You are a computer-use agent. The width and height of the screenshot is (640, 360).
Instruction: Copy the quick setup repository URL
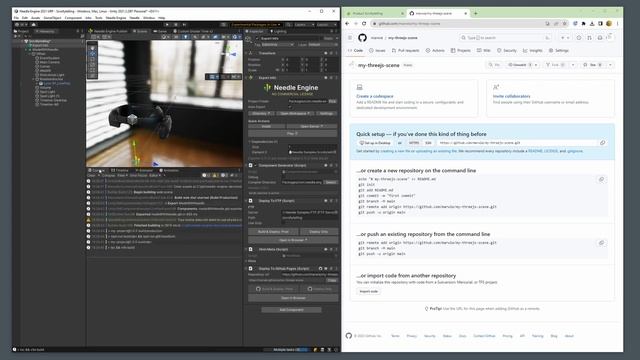point(602,143)
